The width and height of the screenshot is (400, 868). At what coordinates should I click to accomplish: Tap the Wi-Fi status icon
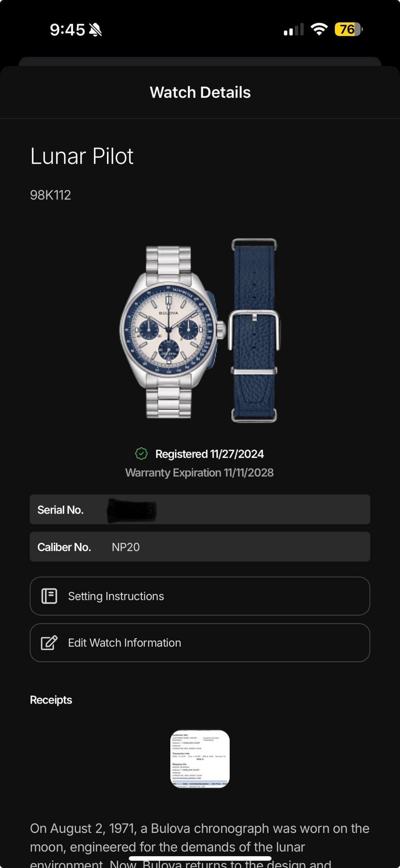click(319, 29)
